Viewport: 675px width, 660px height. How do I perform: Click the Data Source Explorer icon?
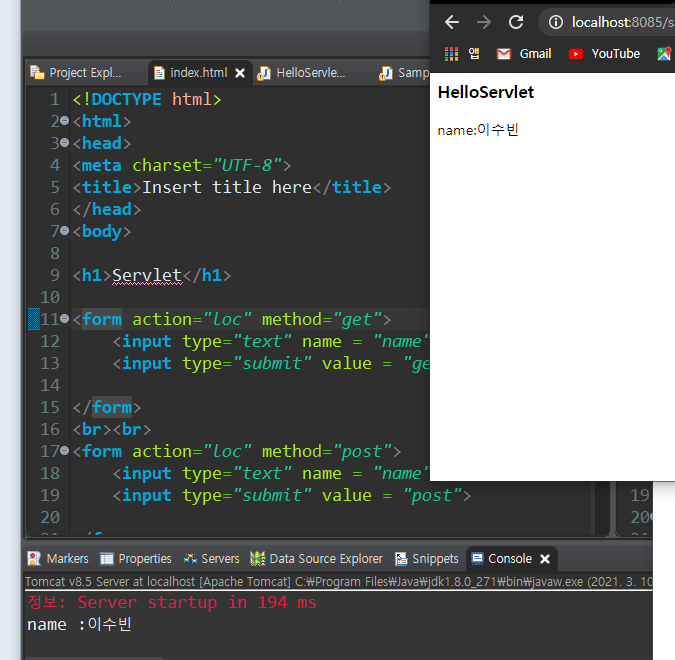click(257, 559)
